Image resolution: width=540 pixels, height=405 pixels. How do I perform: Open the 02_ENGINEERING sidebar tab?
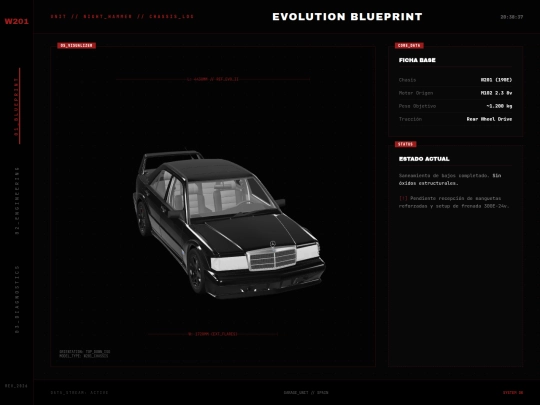pyautogui.click(x=17, y=201)
